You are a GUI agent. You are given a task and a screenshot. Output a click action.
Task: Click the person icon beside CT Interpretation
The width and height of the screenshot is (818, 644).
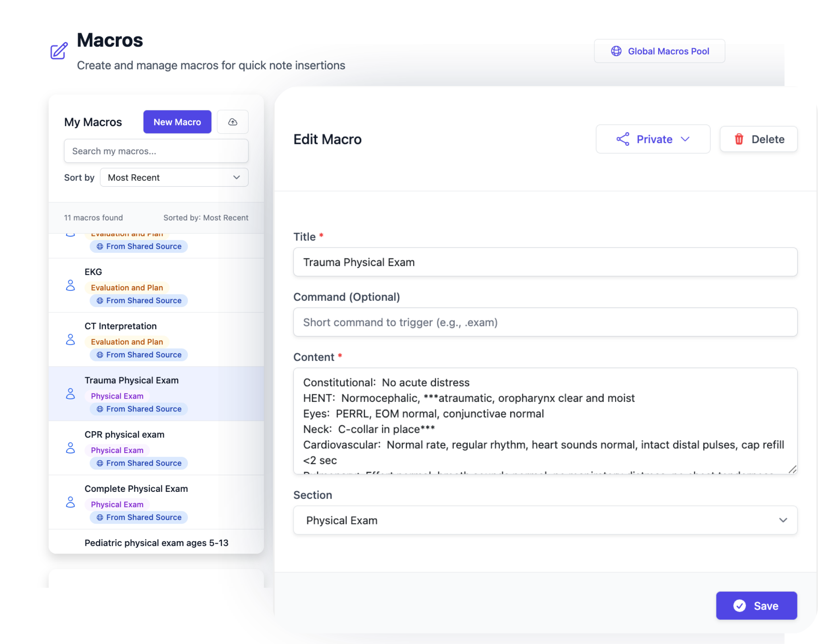70,340
